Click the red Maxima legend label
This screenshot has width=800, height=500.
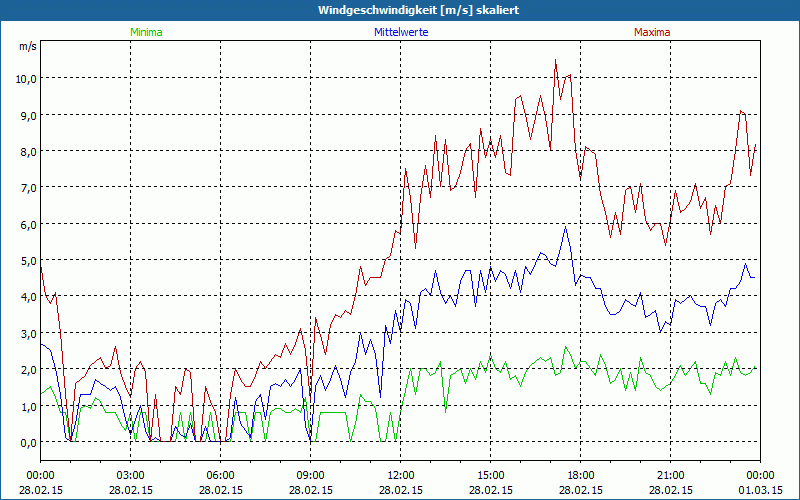[652, 32]
